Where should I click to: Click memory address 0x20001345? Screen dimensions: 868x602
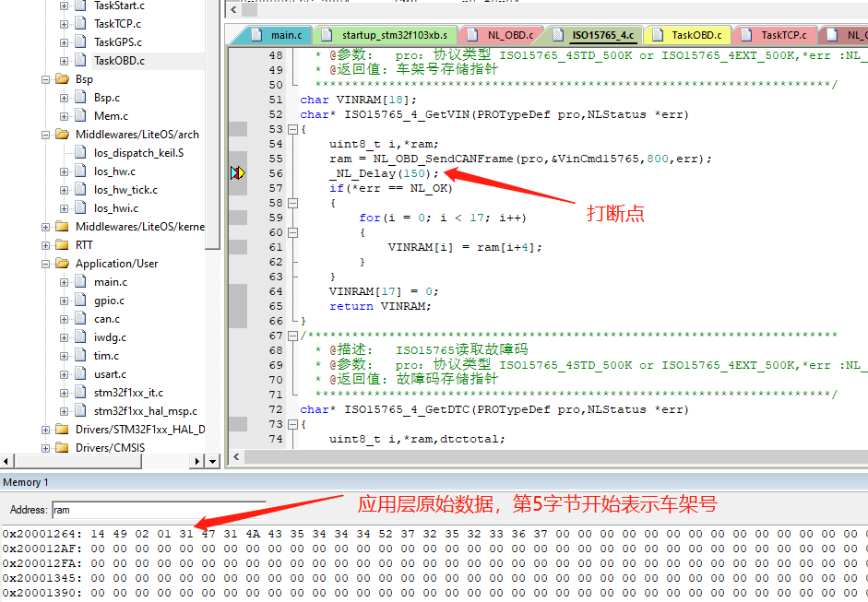[x=42, y=578]
